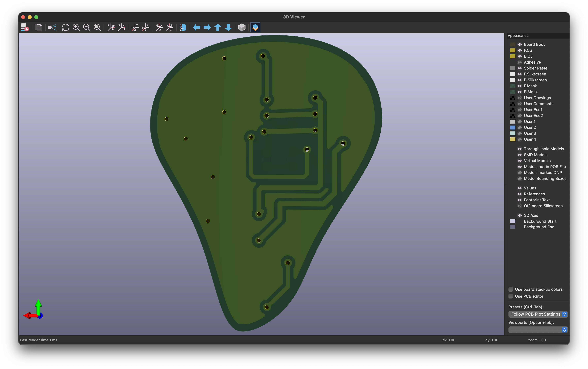Show the Adhesive layer
The height and width of the screenshot is (369, 588).
[x=520, y=62]
